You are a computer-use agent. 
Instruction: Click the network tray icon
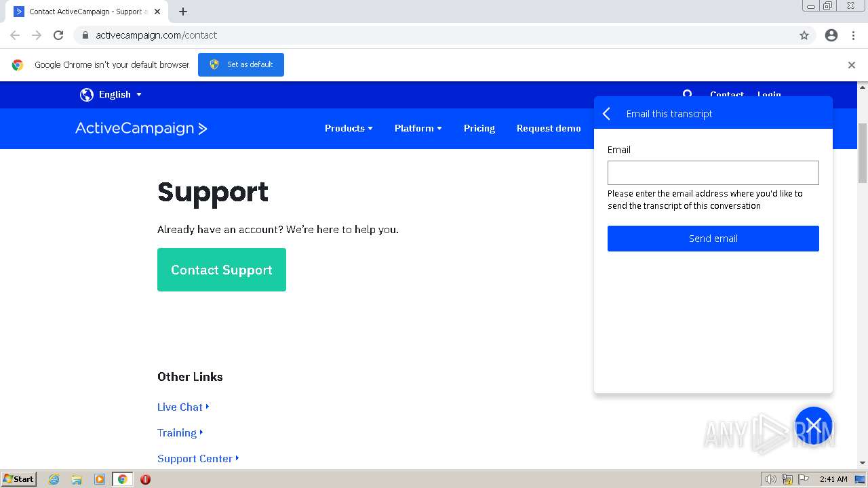tap(787, 479)
